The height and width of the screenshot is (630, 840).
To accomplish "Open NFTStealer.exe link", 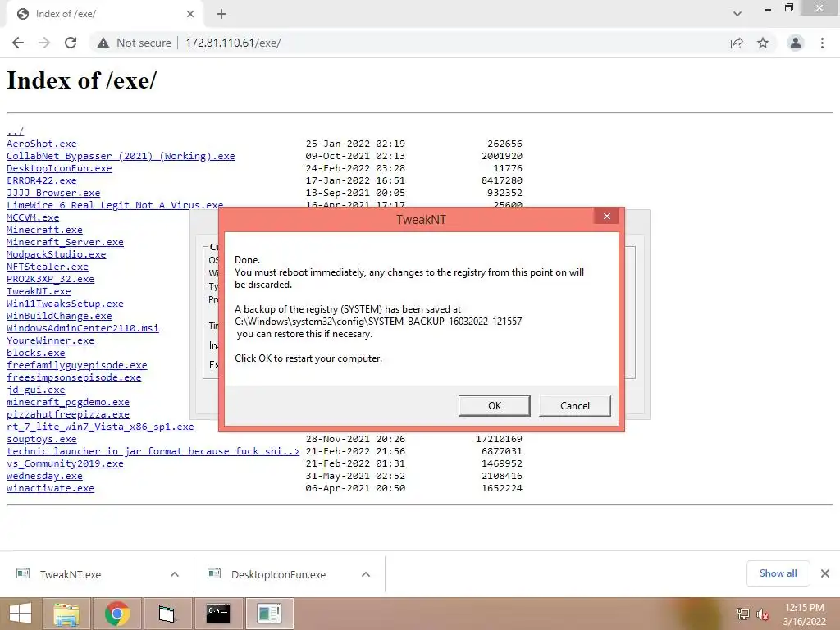I will coord(47,267).
